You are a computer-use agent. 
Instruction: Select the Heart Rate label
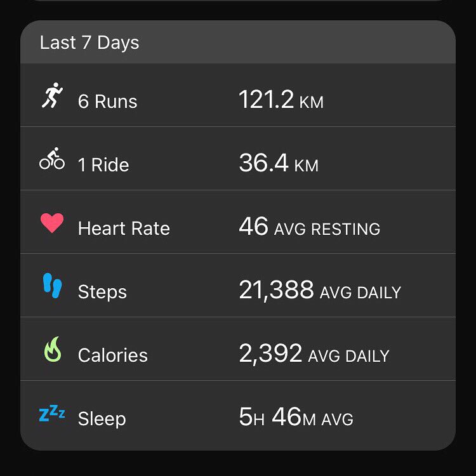124,228
